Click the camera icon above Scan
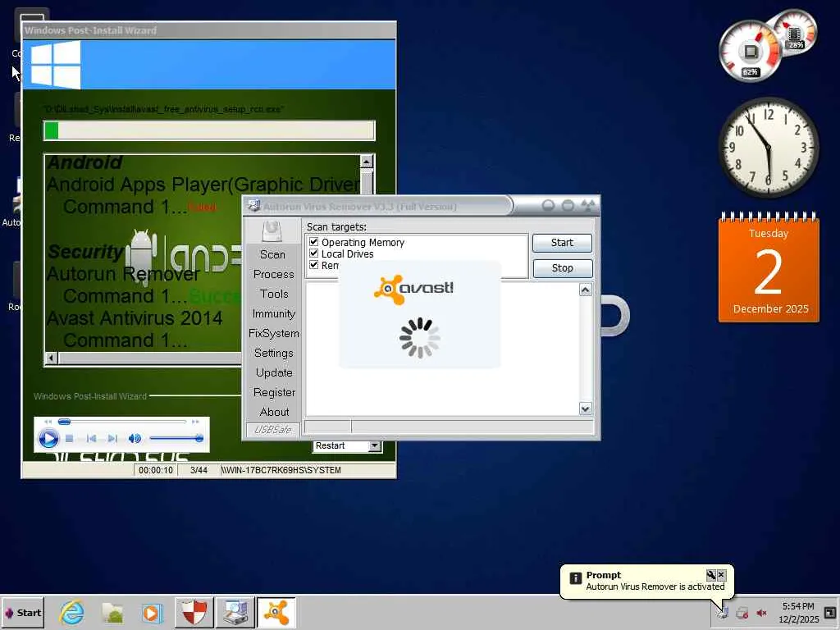The image size is (840, 630). point(272,231)
